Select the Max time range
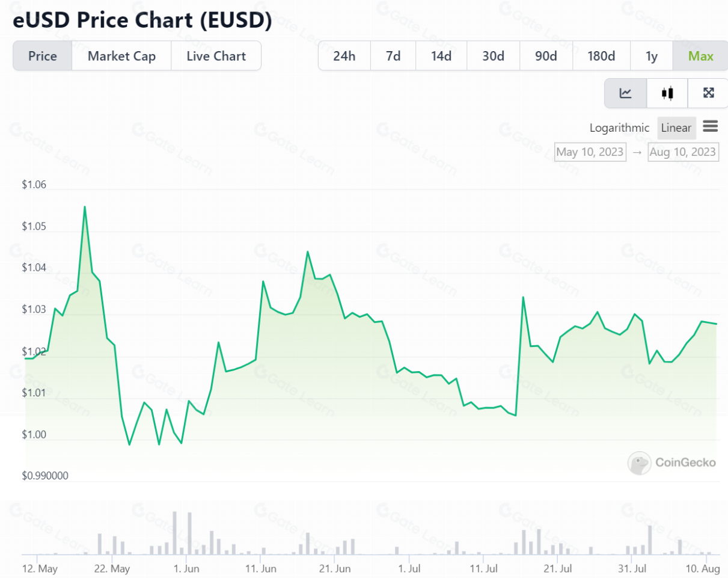The height and width of the screenshot is (578, 728). [x=701, y=57]
